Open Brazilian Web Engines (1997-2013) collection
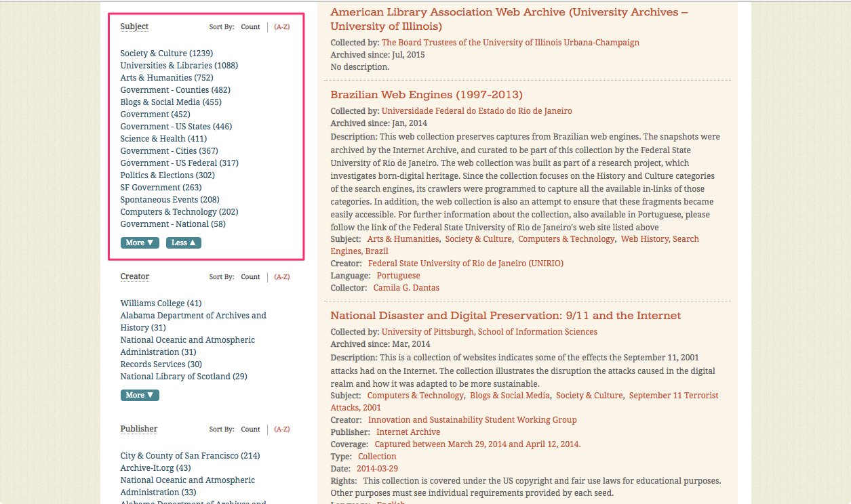 point(427,95)
